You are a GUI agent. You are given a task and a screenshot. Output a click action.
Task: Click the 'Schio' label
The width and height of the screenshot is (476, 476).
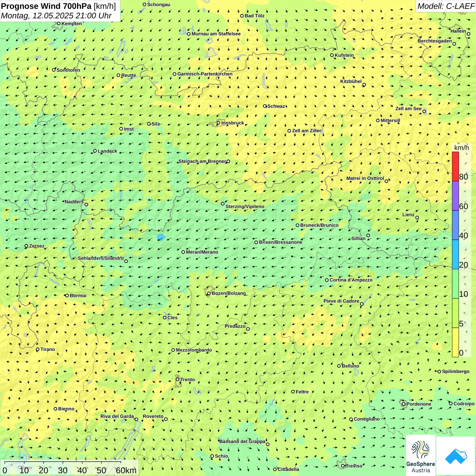tap(222, 456)
